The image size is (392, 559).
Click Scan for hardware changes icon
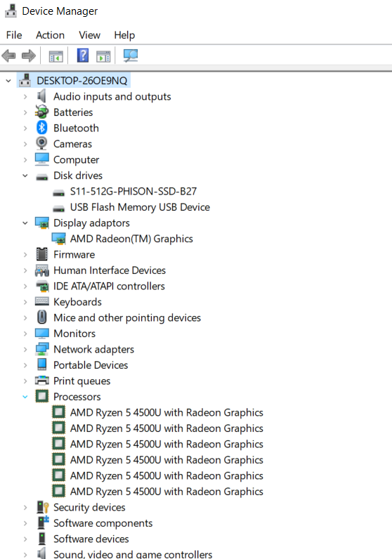[131, 55]
